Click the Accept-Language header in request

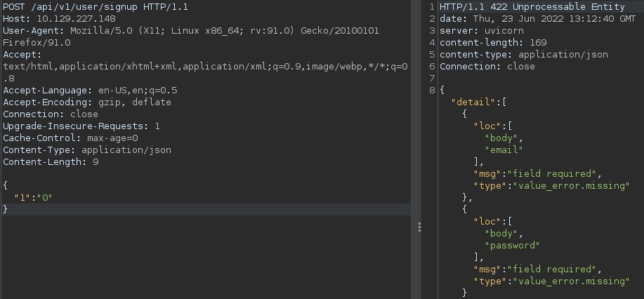click(x=90, y=91)
